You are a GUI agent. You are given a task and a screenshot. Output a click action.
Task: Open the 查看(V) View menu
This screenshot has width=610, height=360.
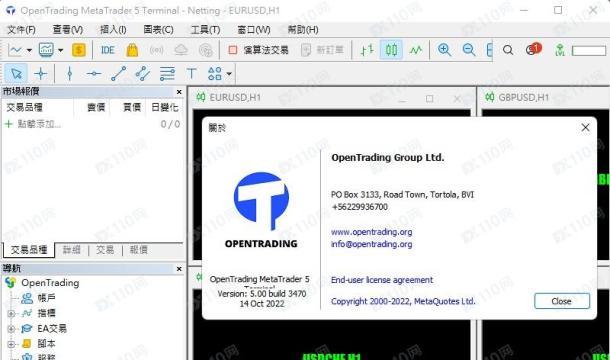click(x=68, y=30)
